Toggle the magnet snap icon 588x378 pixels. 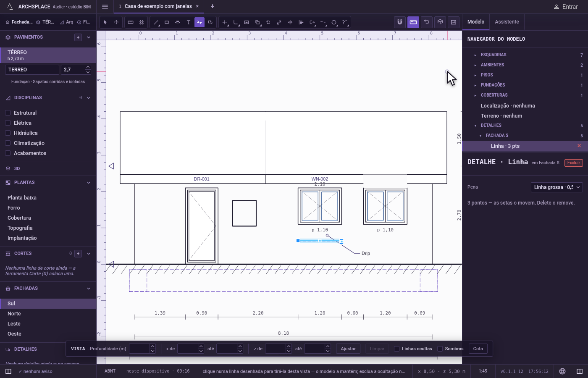400,22
